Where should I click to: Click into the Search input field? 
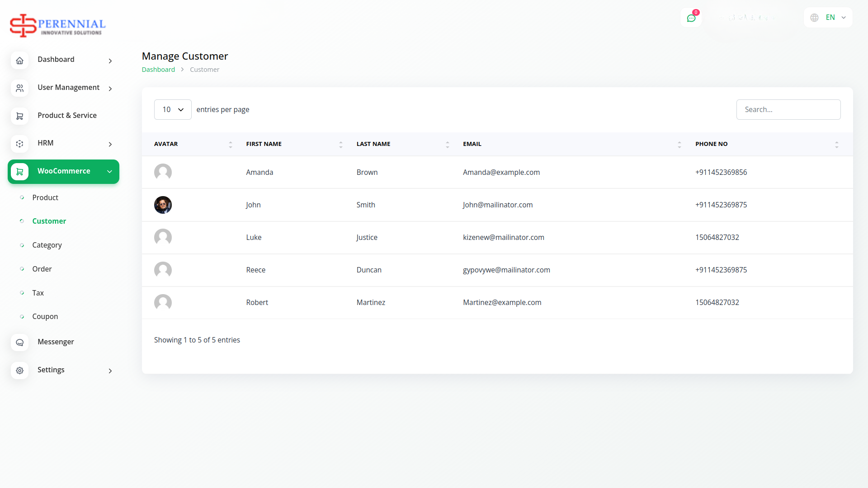click(x=788, y=109)
